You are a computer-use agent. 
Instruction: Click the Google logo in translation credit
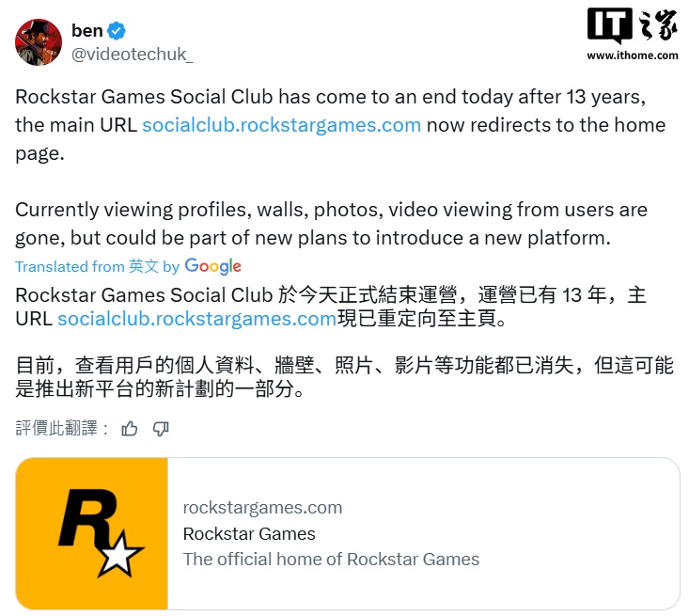click(x=213, y=266)
